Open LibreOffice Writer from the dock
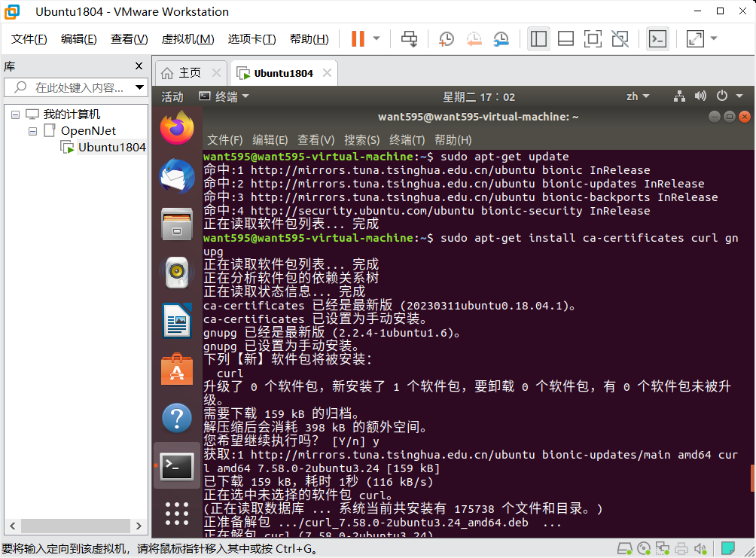Screen dimensions: 756x558 point(177,321)
